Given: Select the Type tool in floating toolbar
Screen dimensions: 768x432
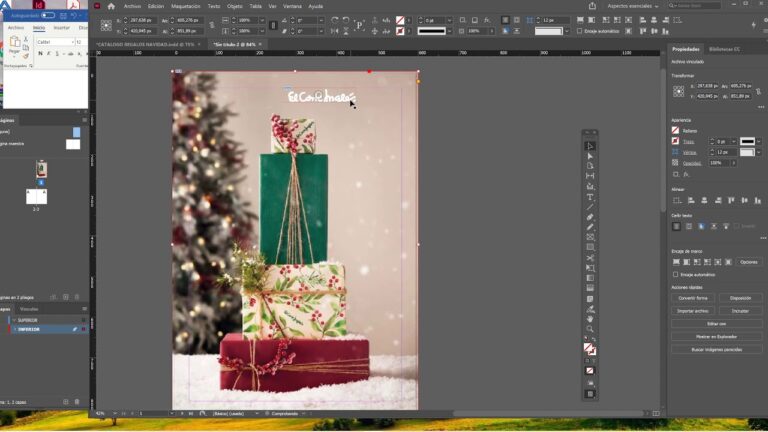Looking at the screenshot, I should [x=590, y=197].
